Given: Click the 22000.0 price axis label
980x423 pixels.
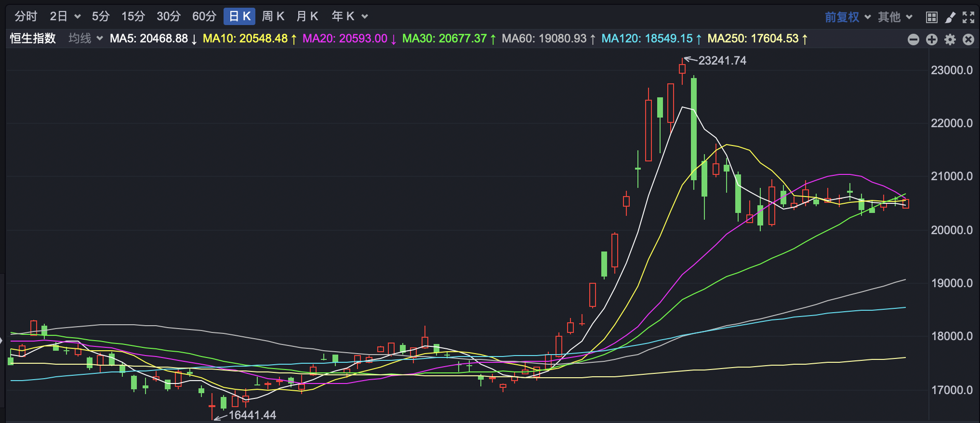Looking at the screenshot, I should pos(952,123).
